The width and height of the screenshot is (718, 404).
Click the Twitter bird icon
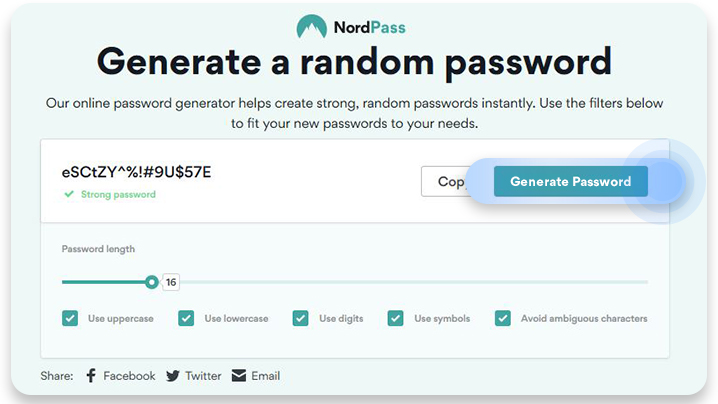coord(173,376)
